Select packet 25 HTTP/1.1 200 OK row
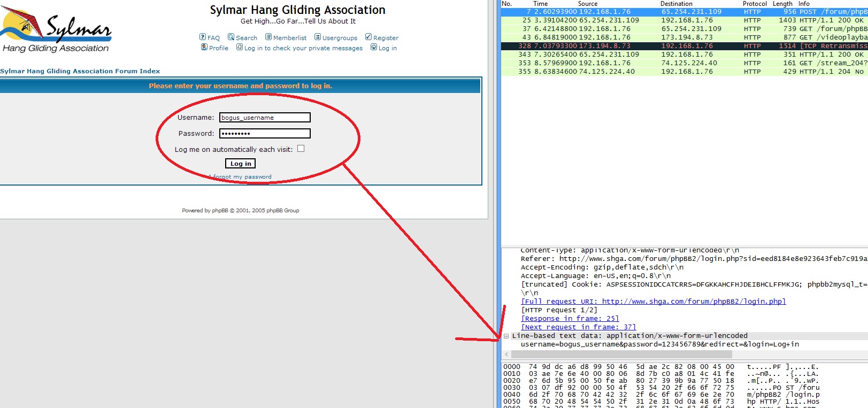The width and height of the screenshot is (868, 408). [685, 20]
